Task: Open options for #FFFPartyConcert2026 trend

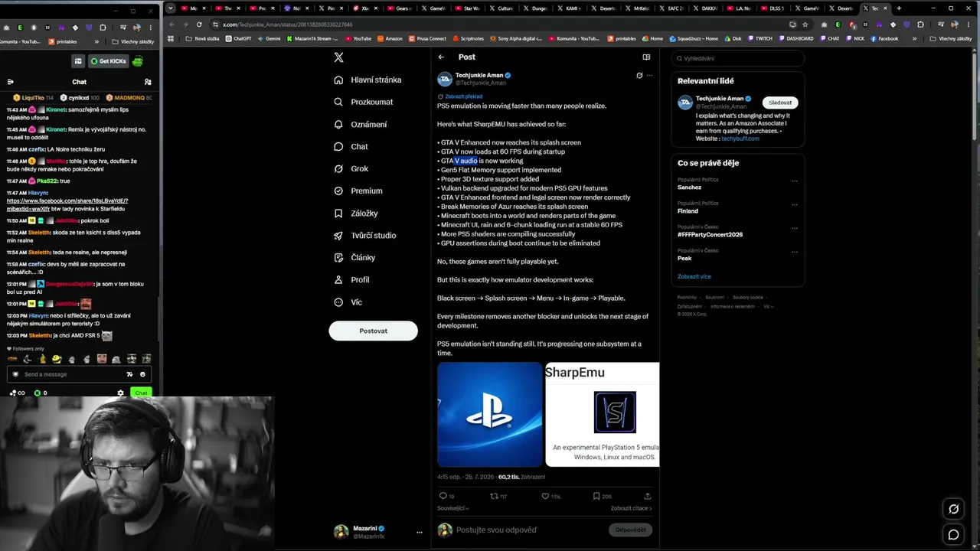Action: pyautogui.click(x=795, y=228)
